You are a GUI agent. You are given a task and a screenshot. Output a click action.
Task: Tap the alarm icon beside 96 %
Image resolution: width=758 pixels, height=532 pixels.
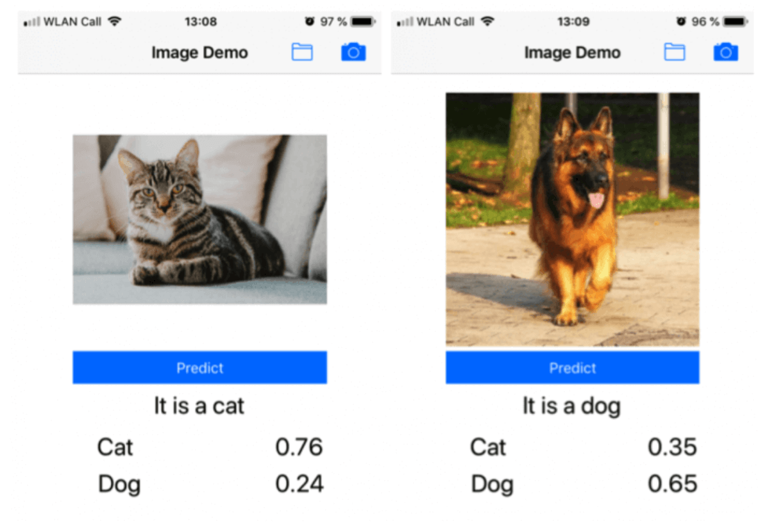[x=681, y=21]
